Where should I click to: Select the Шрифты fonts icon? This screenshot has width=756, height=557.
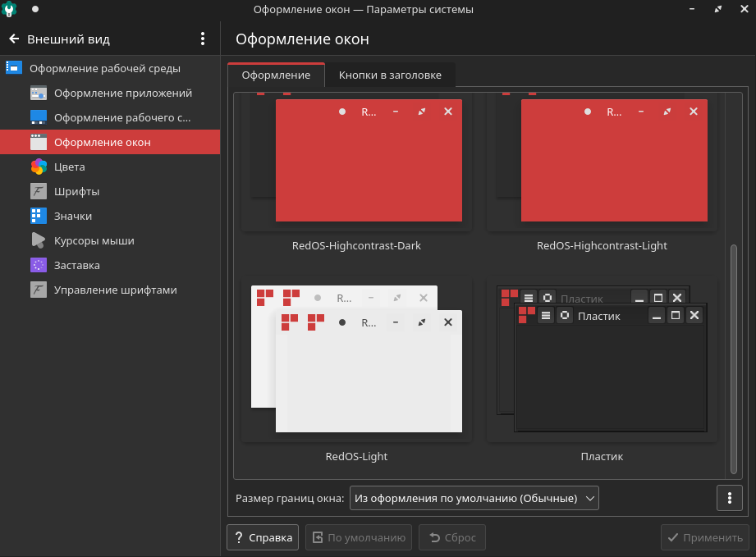coord(39,191)
